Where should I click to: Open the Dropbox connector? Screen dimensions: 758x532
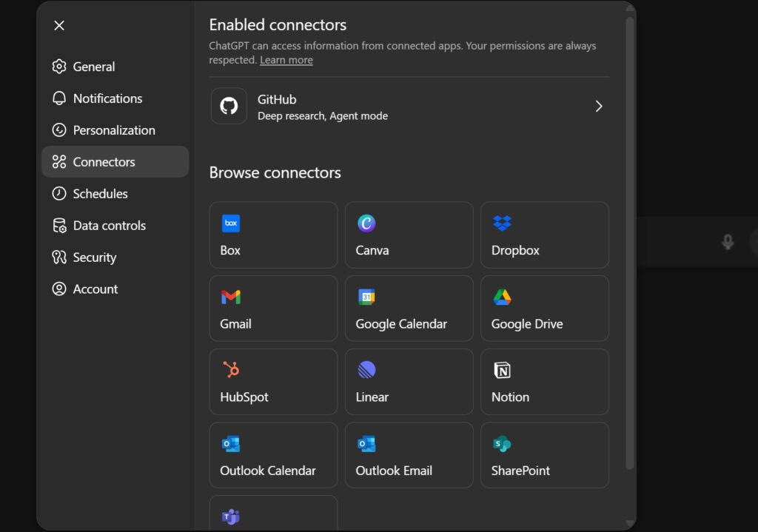[544, 235]
